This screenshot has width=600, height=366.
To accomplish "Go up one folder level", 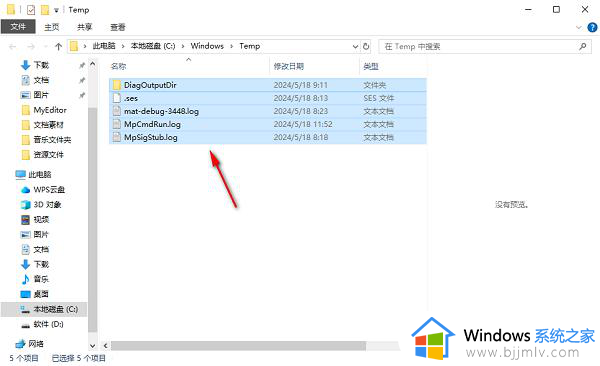I will [x=59, y=47].
